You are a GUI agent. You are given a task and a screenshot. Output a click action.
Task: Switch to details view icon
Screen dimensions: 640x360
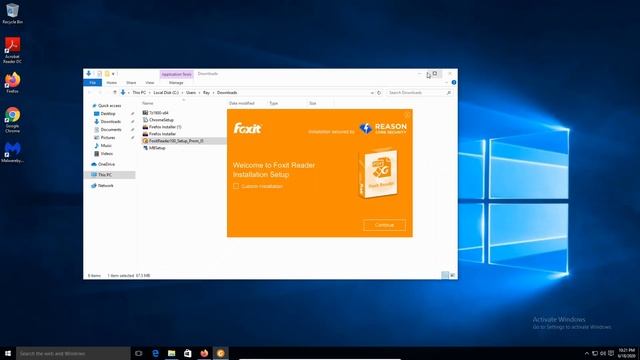(445, 276)
